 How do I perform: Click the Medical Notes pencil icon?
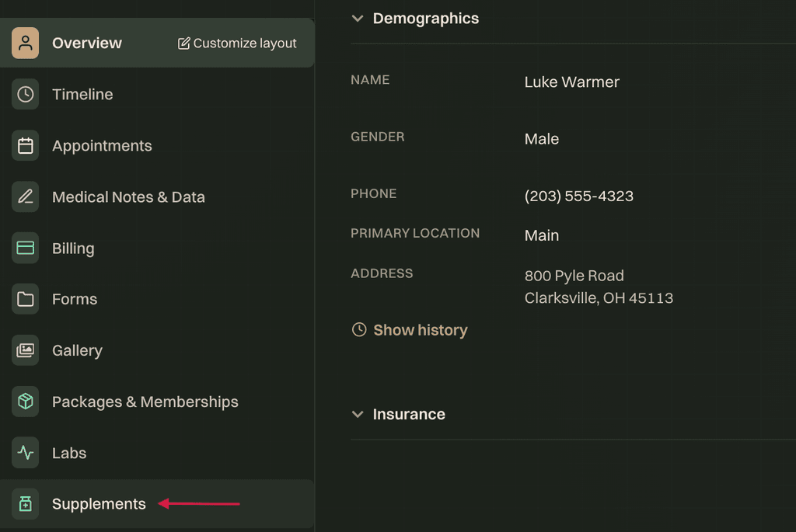pyautogui.click(x=26, y=196)
